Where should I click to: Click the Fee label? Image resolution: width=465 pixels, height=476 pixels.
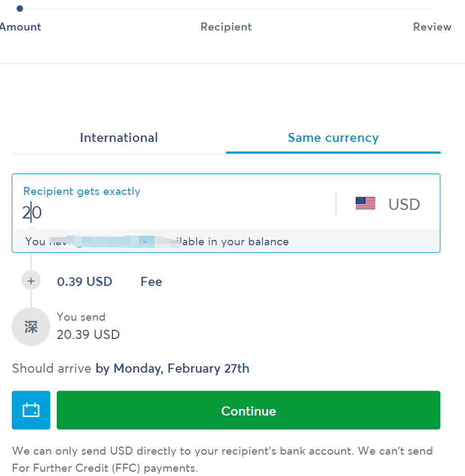[x=151, y=282]
